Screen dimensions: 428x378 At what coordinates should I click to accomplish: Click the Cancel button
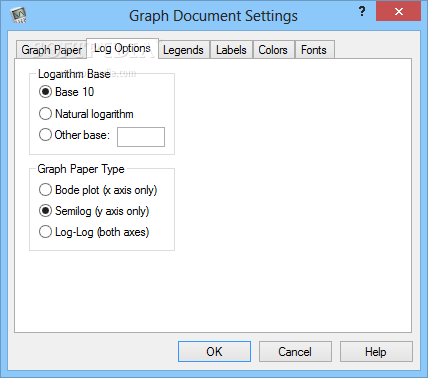295,351
